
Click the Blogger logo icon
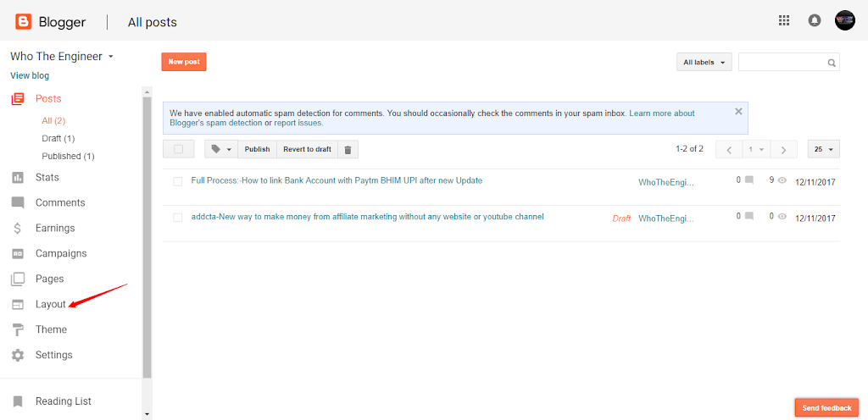23,21
